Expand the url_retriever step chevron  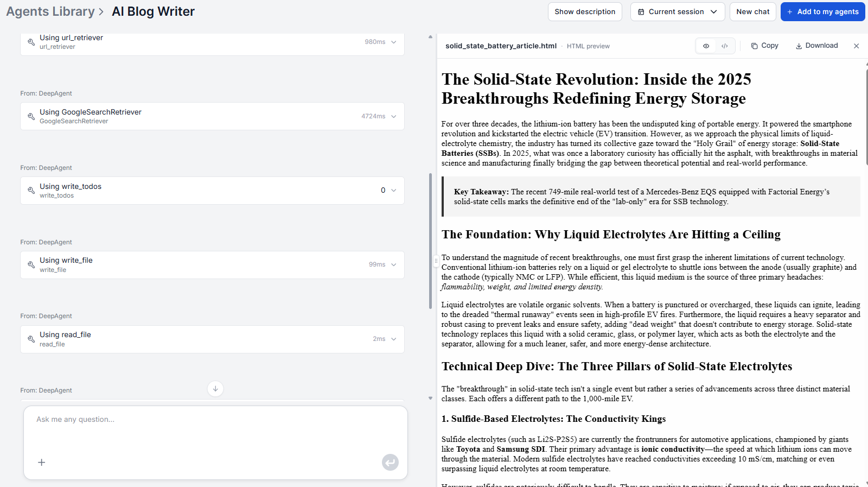pyautogui.click(x=394, y=42)
